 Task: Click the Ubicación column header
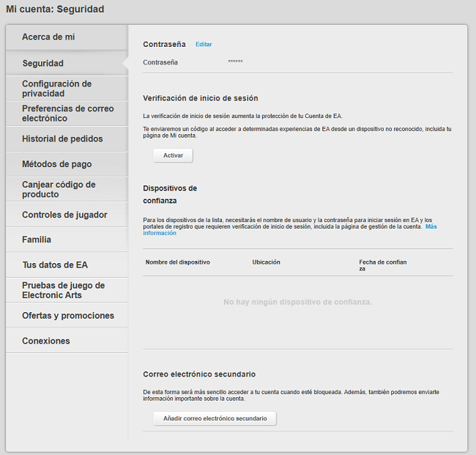pyautogui.click(x=266, y=262)
